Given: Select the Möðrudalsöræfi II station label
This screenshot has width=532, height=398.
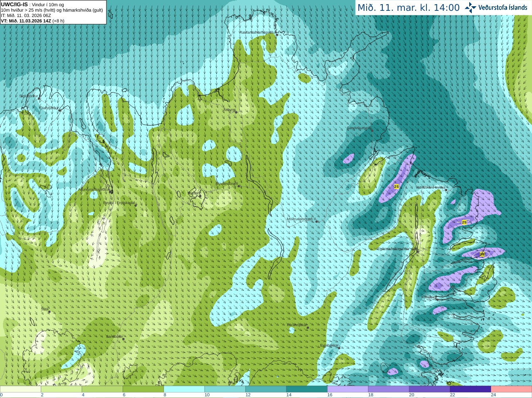Looking at the screenshot, I should point(301,219).
